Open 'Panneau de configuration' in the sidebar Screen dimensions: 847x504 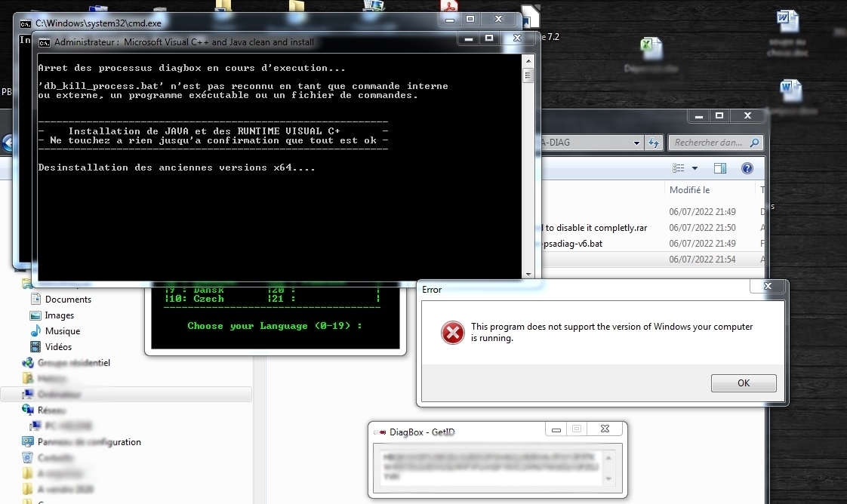(89, 442)
